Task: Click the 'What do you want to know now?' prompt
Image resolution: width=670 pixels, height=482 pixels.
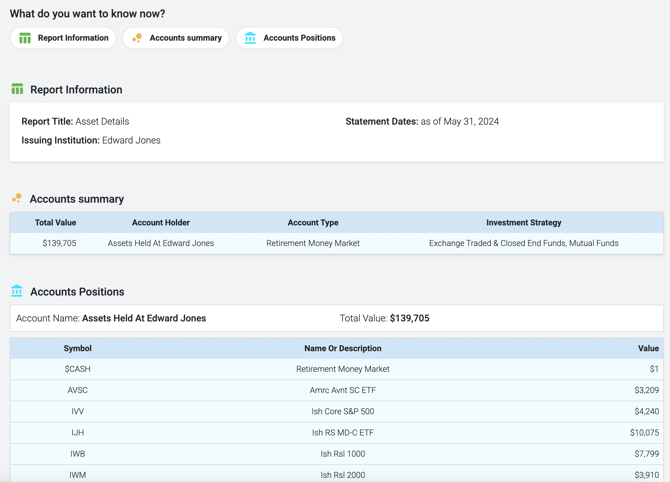Action: pos(88,14)
